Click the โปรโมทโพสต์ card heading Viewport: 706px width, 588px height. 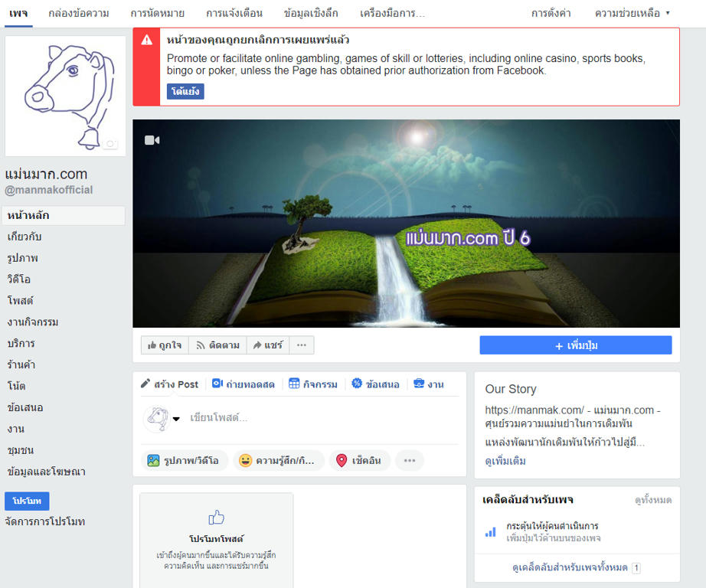(216, 539)
